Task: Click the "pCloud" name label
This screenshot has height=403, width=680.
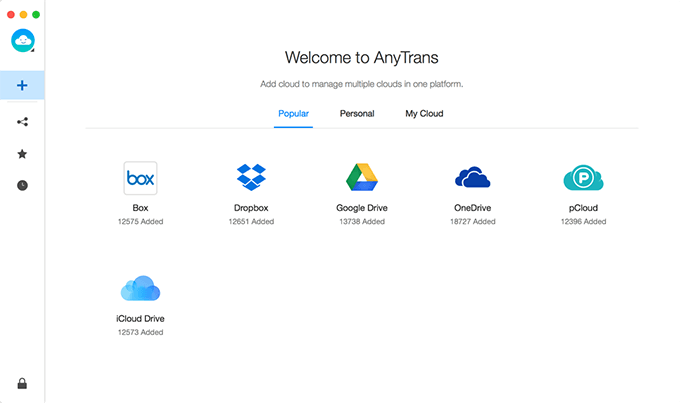Action: coord(583,208)
